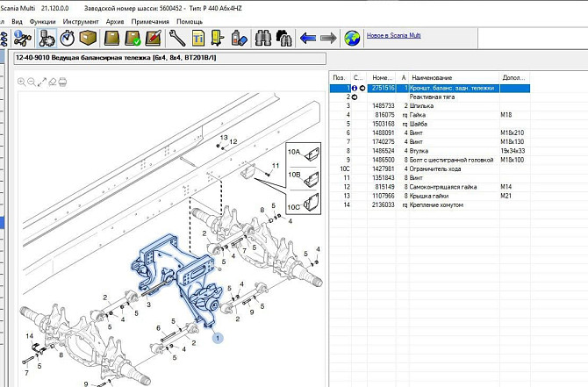Image resolution: width=588 pixels, height=387 pixels.
Task: Open the Архив menu
Action: coord(115,21)
